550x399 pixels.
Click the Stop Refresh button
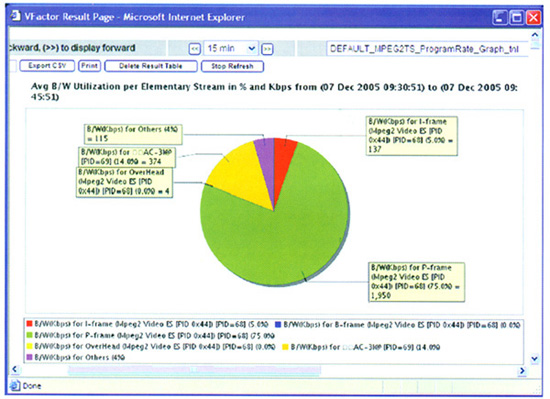click(x=232, y=66)
